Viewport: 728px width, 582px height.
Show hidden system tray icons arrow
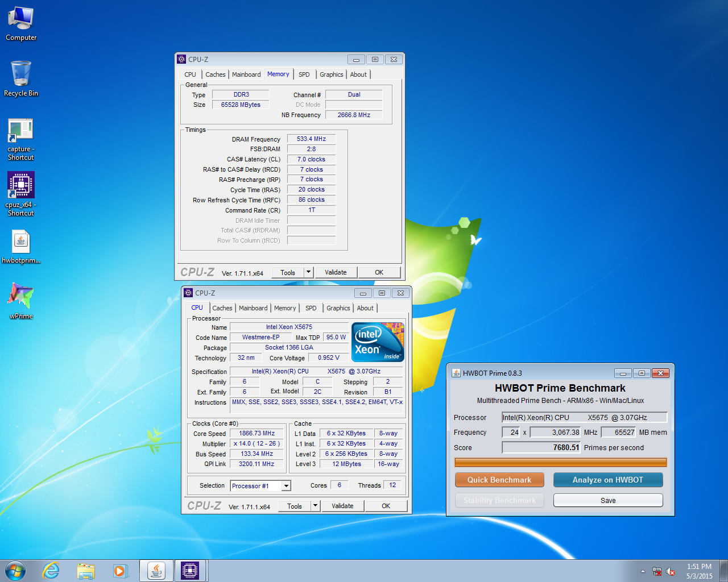(x=643, y=571)
